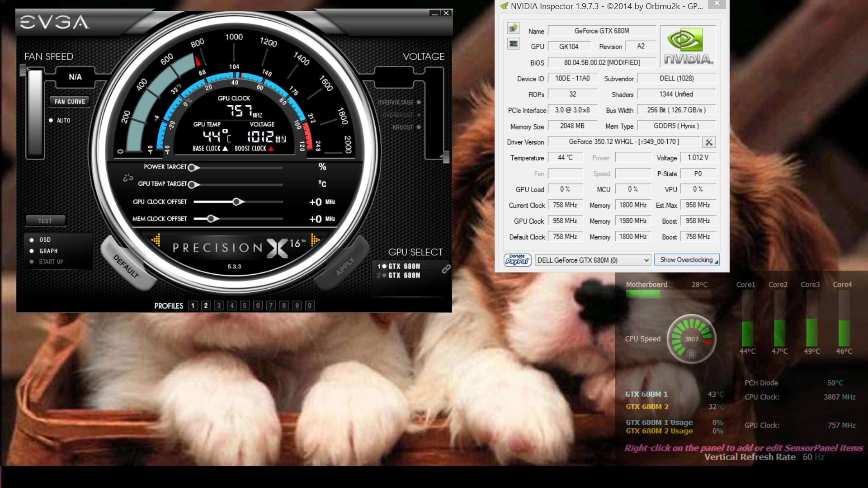Screen dimensions: 868x488
Task: Click the CPU Speed gauge in sensor panel
Action: [x=691, y=339]
